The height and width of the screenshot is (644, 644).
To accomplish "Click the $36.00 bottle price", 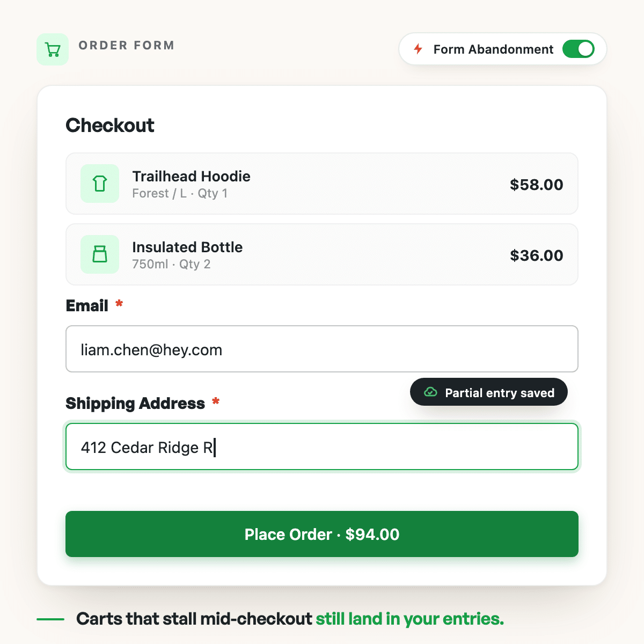I will 537,255.
